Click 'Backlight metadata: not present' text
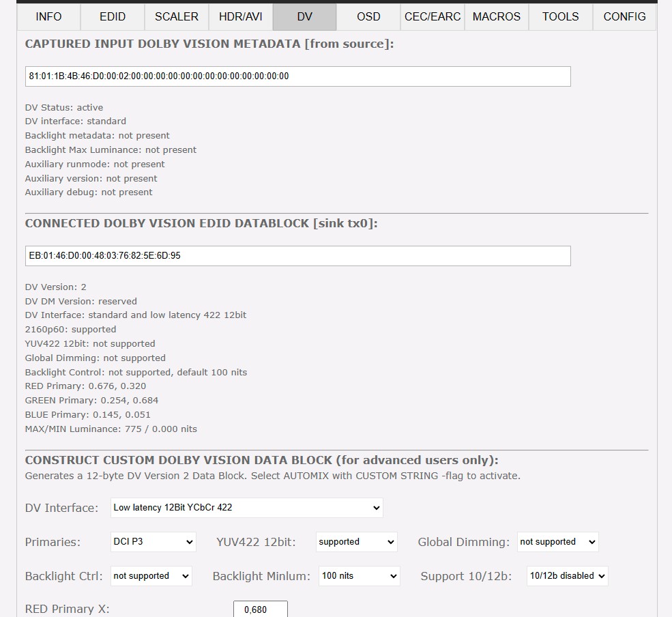Screen dimensions: 672x617 pos(98,136)
